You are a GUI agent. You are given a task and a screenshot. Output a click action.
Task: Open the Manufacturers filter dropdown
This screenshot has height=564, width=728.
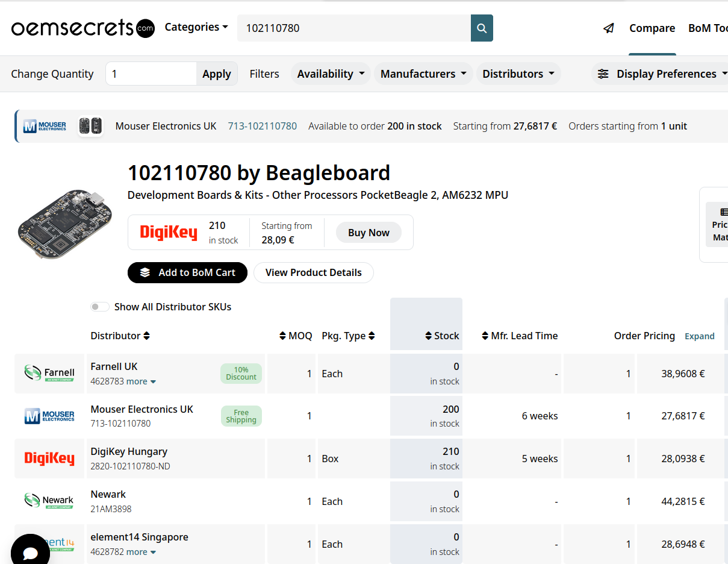pos(424,74)
